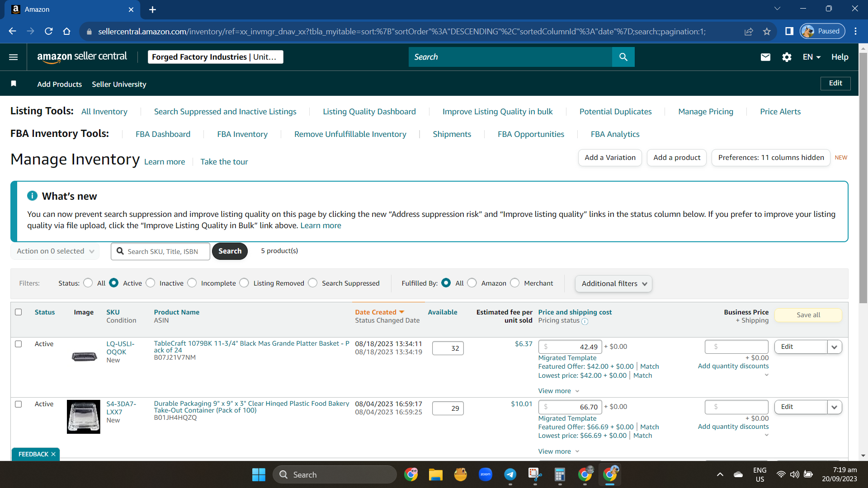Open the settings gear icon

click(x=787, y=57)
